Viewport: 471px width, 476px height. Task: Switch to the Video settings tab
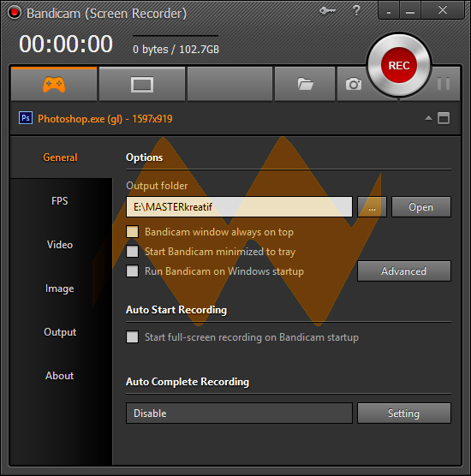(x=60, y=245)
